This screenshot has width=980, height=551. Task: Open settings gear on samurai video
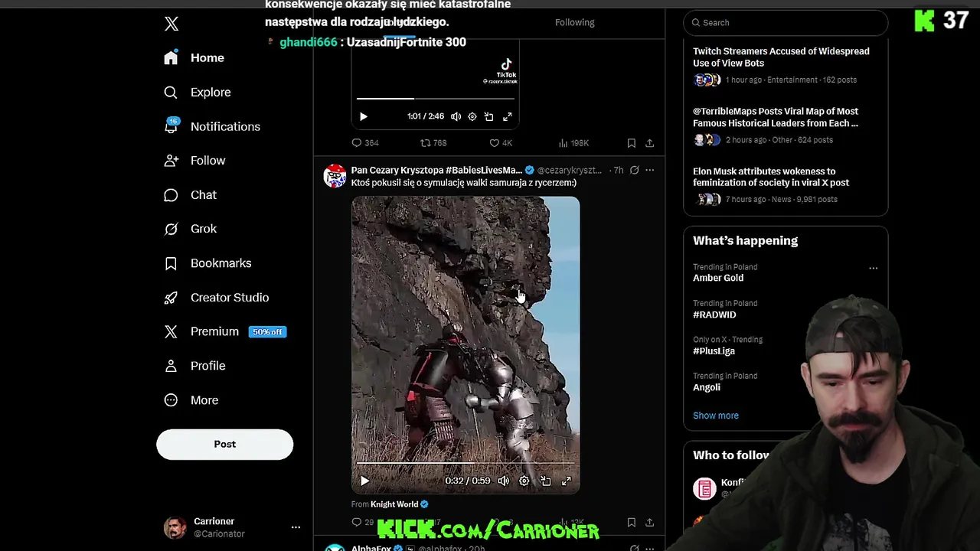[x=524, y=481]
